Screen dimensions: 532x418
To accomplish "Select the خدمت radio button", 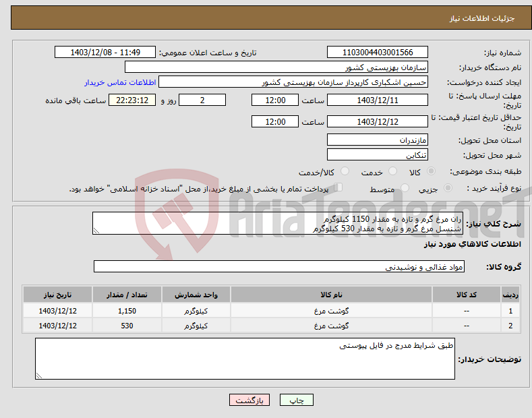I will [392, 171].
